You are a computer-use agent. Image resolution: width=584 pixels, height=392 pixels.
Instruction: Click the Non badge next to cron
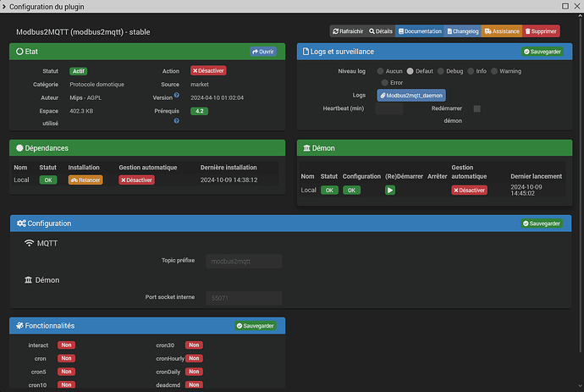(66, 358)
